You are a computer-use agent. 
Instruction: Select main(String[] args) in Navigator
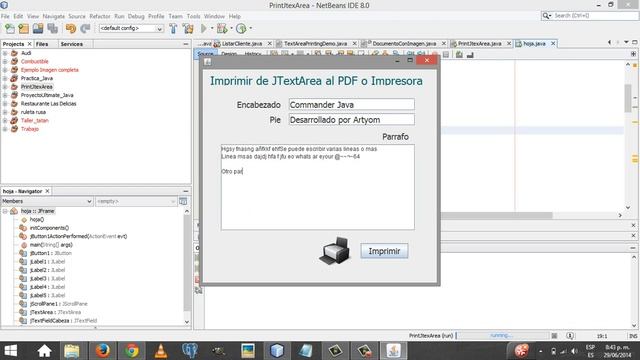[x=51, y=245]
